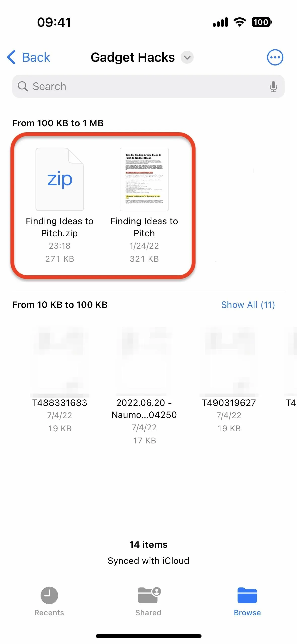Tap the Back text button
Viewport: 297px width, 644px height.
pyautogui.click(x=36, y=57)
